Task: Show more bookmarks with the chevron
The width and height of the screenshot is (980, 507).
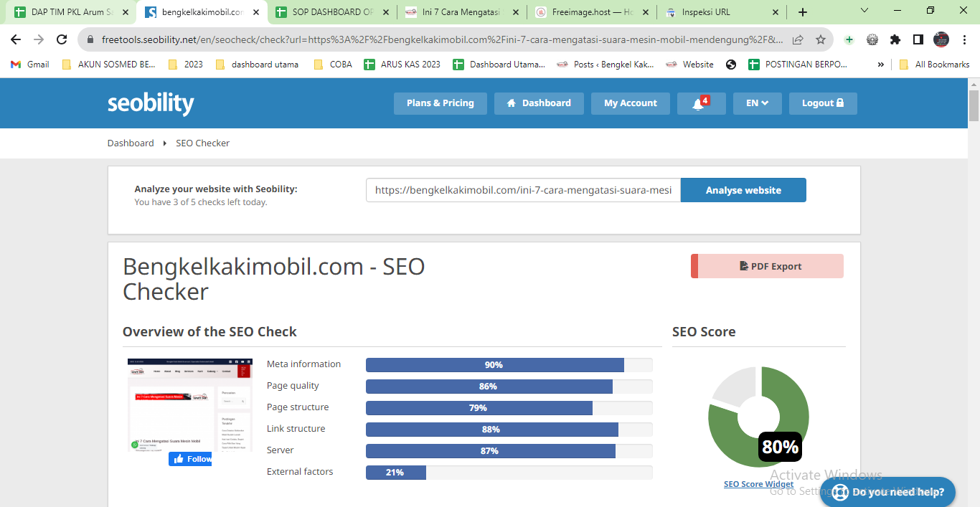Action: (880, 64)
